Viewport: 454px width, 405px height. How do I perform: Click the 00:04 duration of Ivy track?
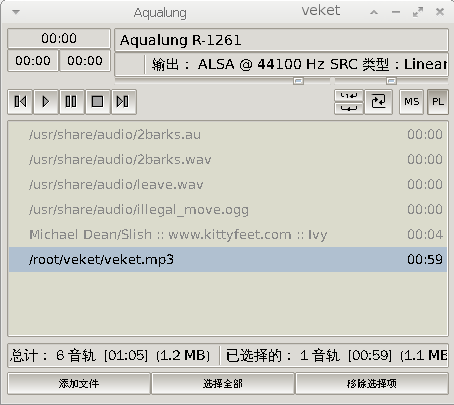(x=425, y=235)
